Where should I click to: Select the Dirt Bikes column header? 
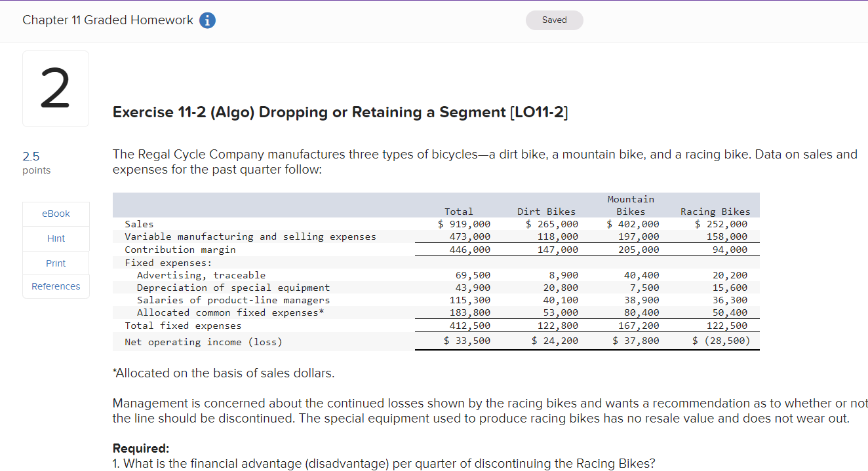tap(546, 211)
